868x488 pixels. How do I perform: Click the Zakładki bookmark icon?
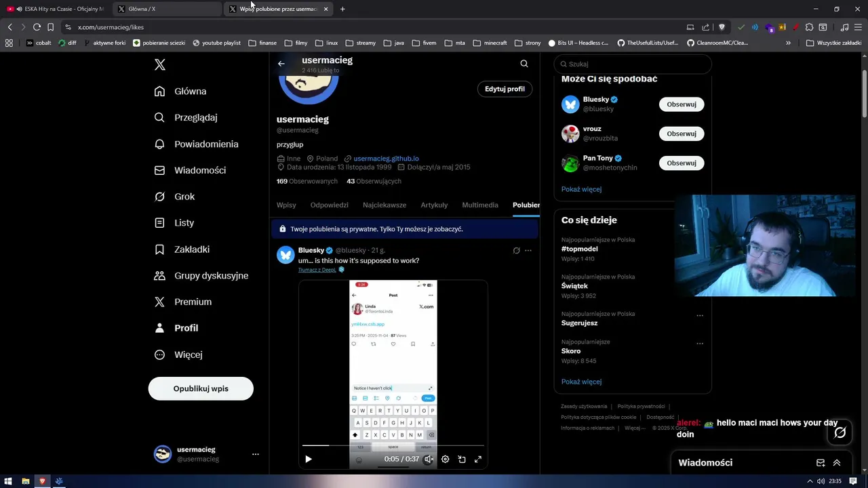pyautogui.click(x=159, y=249)
